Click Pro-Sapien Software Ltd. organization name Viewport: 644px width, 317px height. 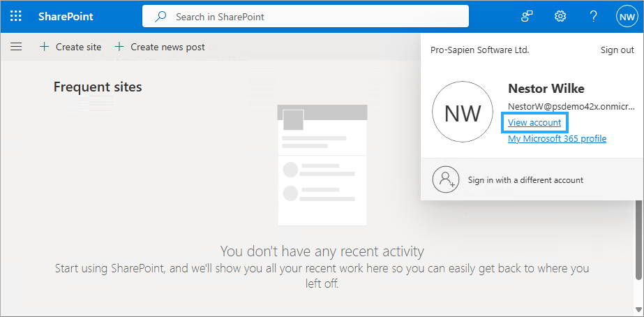click(x=480, y=50)
